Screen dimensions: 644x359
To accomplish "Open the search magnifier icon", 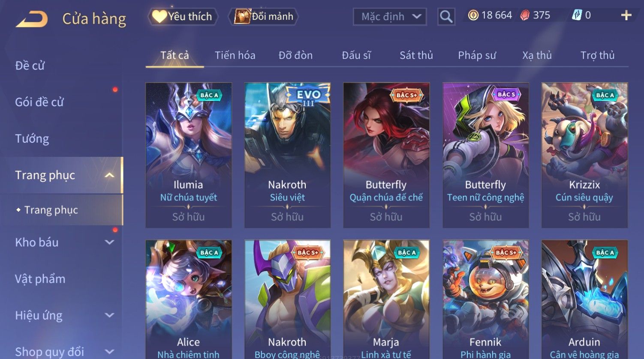I will coord(446,17).
